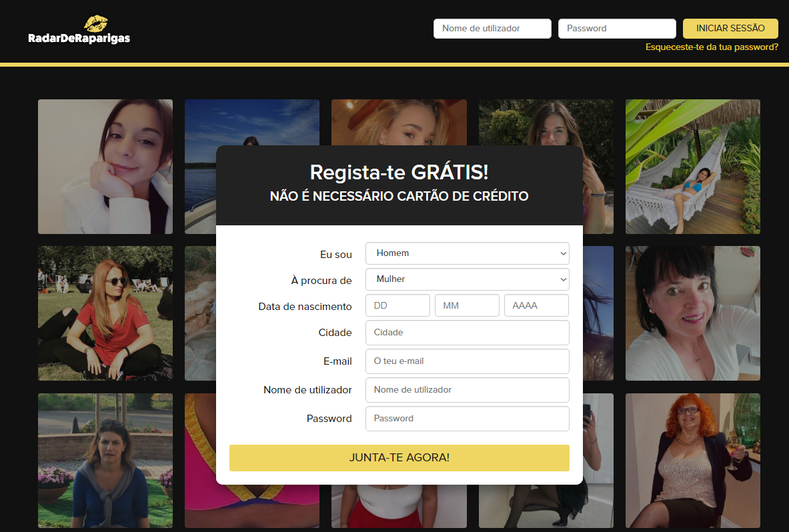Viewport: 789px width, 532px height.
Task: Open the "Esqueceste-te da tua password?" link
Action: coord(712,47)
